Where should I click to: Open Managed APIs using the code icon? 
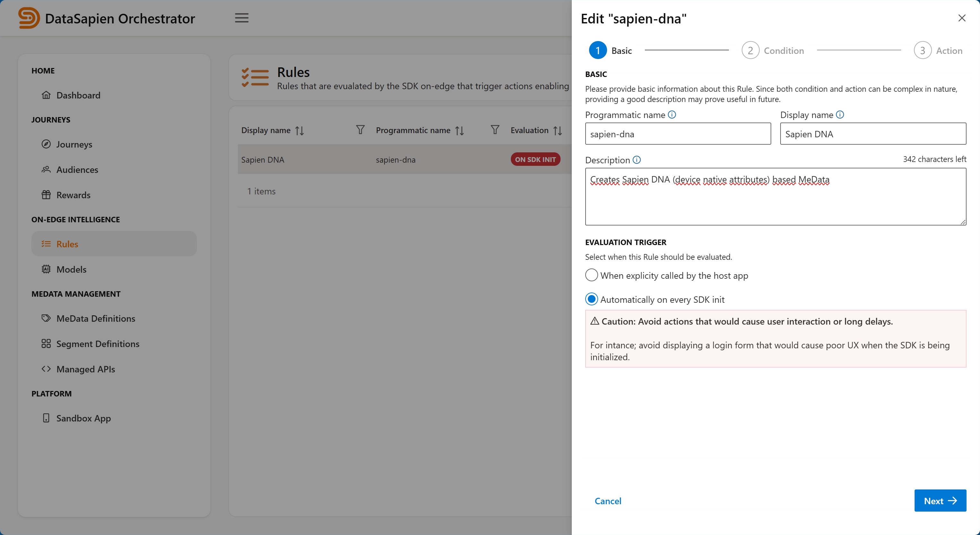(x=46, y=369)
